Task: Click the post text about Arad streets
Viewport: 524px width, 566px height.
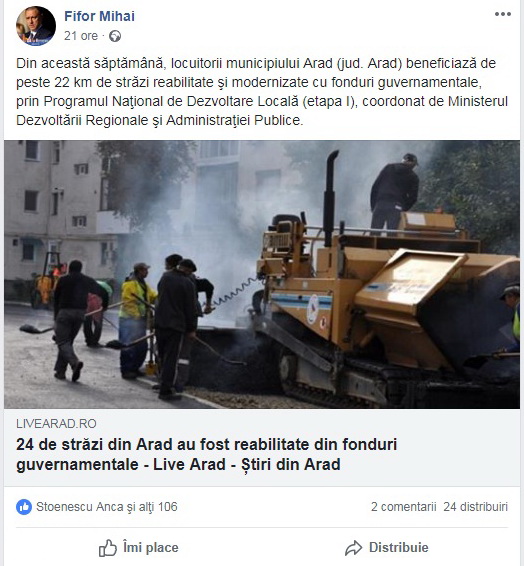Action: click(262, 92)
